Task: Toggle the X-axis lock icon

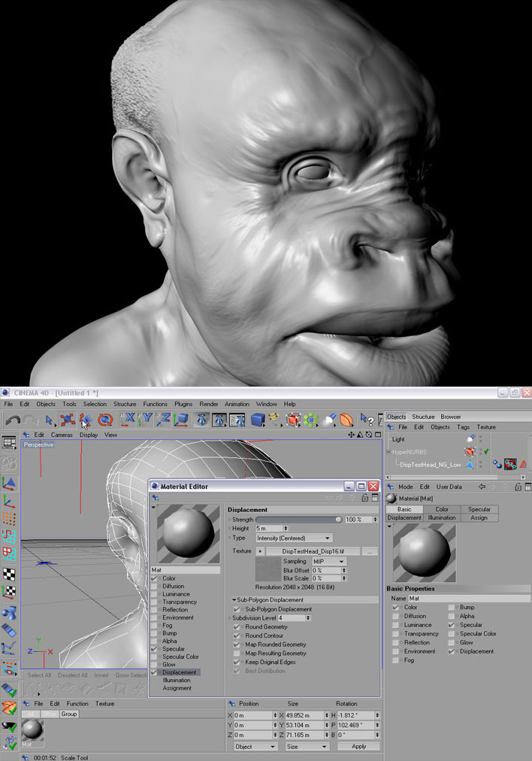Action: coord(128,420)
